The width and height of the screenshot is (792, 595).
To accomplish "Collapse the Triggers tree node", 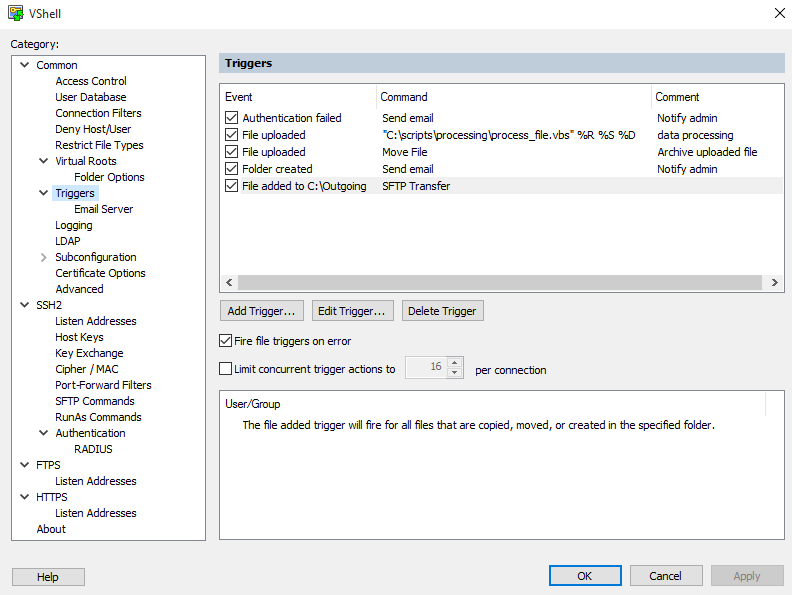I will [43, 192].
